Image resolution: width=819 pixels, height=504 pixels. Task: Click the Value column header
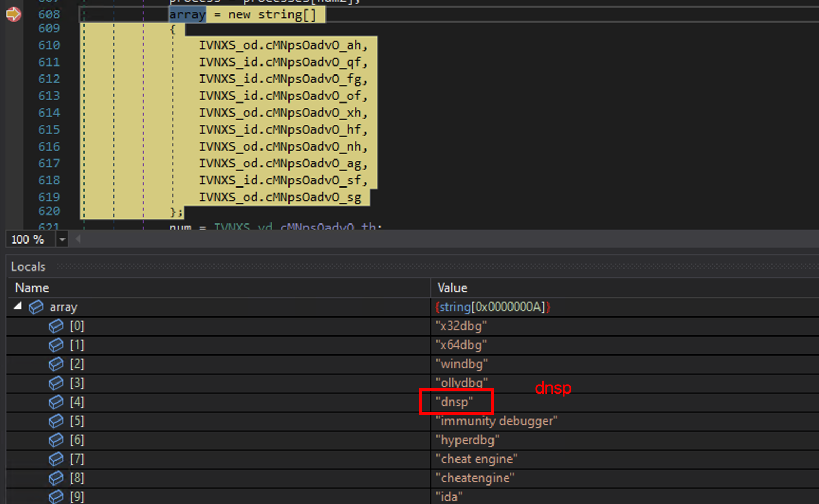click(x=452, y=288)
